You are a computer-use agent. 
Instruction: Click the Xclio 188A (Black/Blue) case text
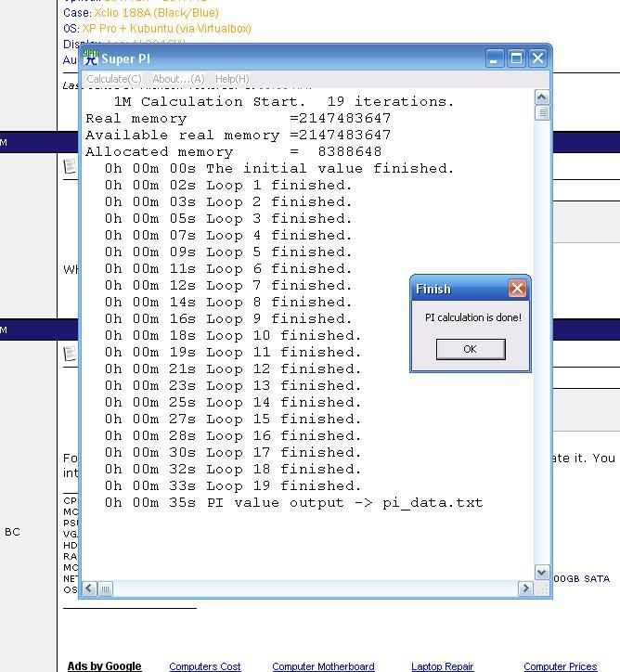coord(157,13)
